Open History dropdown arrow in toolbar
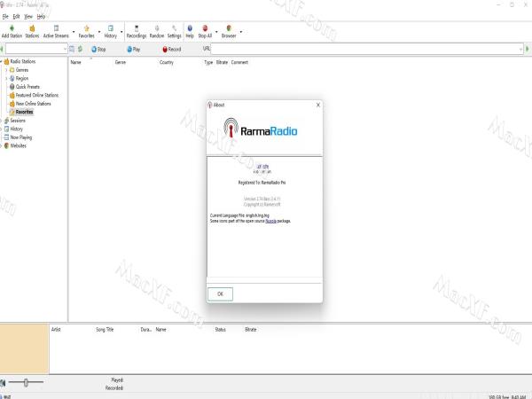 [x=121, y=32]
